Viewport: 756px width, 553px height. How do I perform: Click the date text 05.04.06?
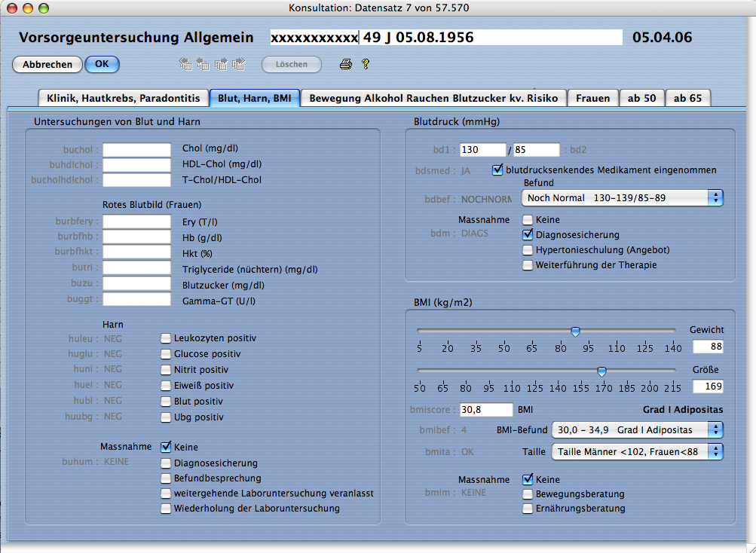click(662, 37)
